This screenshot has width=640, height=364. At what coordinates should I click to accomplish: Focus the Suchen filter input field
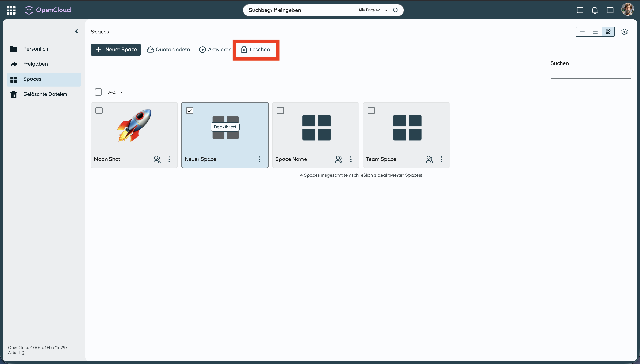click(590, 73)
